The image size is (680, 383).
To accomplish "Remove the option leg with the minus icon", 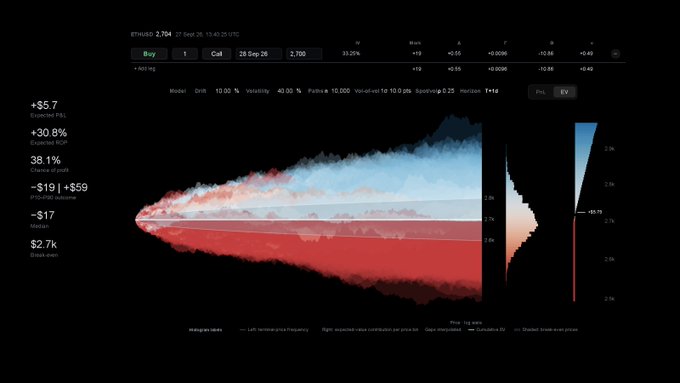I will pyautogui.click(x=615, y=54).
